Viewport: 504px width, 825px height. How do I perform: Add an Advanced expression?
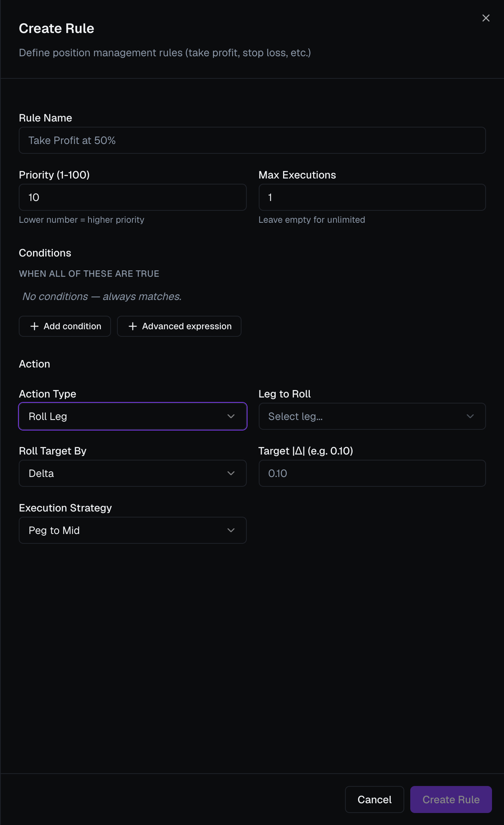(x=179, y=326)
